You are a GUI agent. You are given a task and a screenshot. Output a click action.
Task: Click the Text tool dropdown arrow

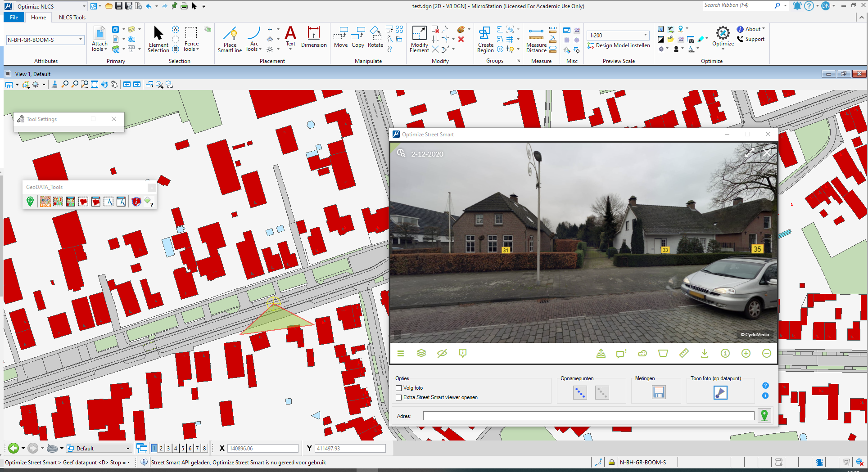(x=290, y=49)
